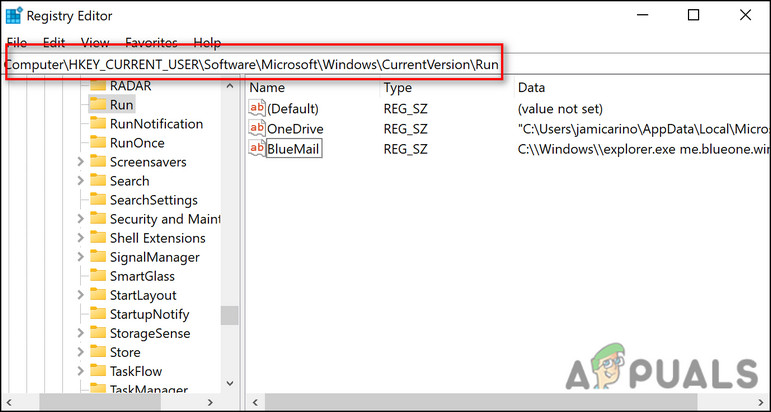Click the Screensavers folder icon
This screenshot has width=771, height=412.
click(x=98, y=162)
